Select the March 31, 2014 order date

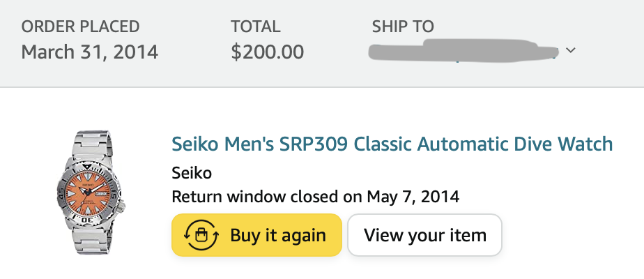pos(89,52)
